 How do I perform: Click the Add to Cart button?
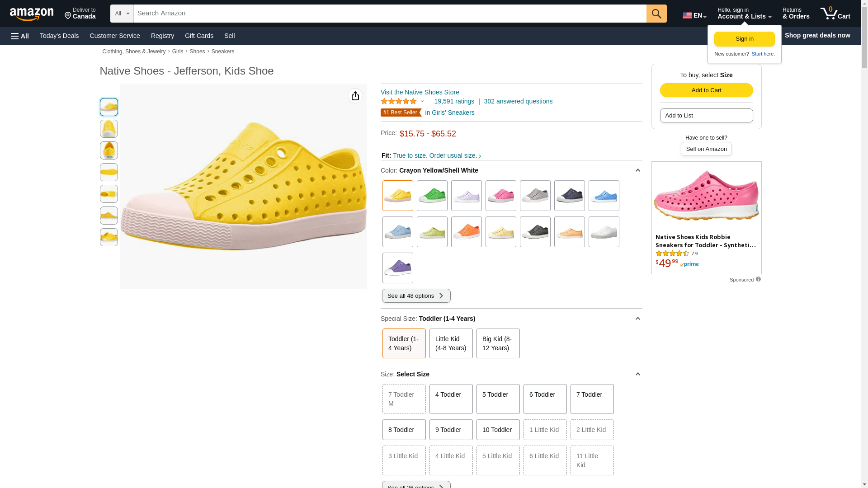click(x=706, y=90)
